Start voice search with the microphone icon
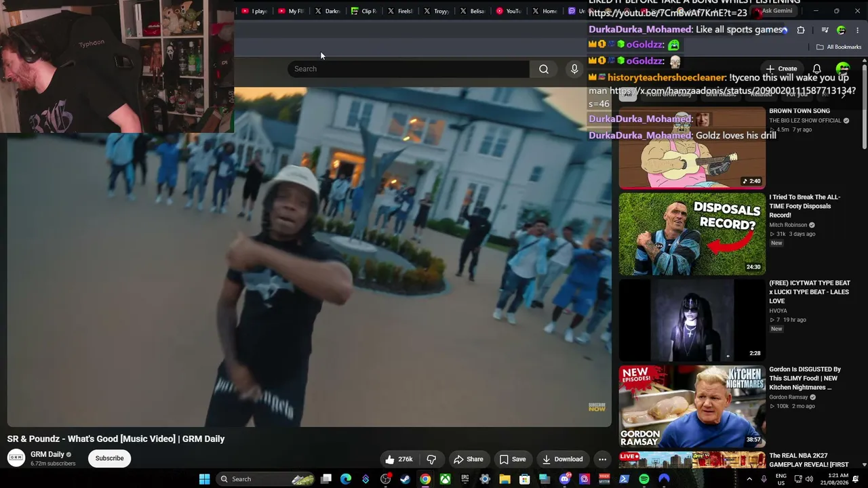868x488 pixels. [x=574, y=68]
